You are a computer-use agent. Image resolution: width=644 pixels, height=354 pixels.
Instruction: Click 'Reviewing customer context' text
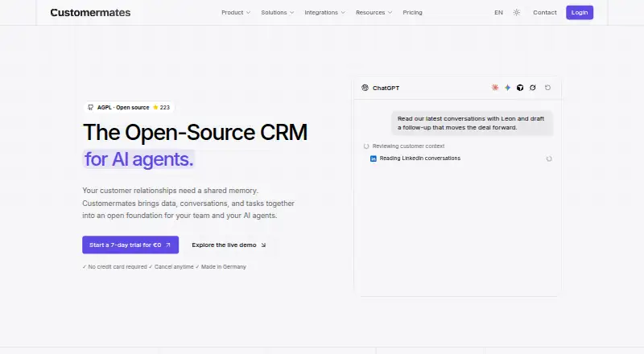click(408, 146)
